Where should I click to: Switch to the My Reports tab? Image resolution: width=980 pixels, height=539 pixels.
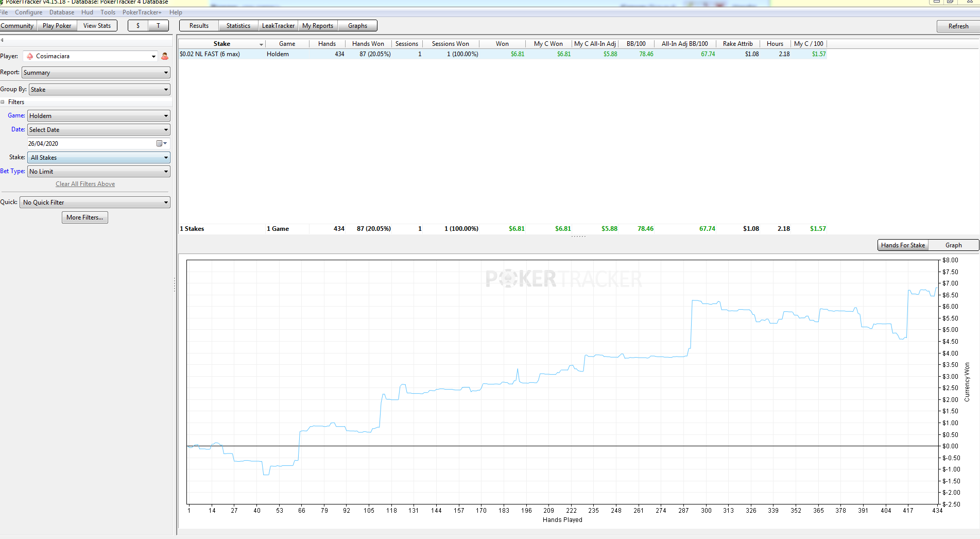(318, 26)
